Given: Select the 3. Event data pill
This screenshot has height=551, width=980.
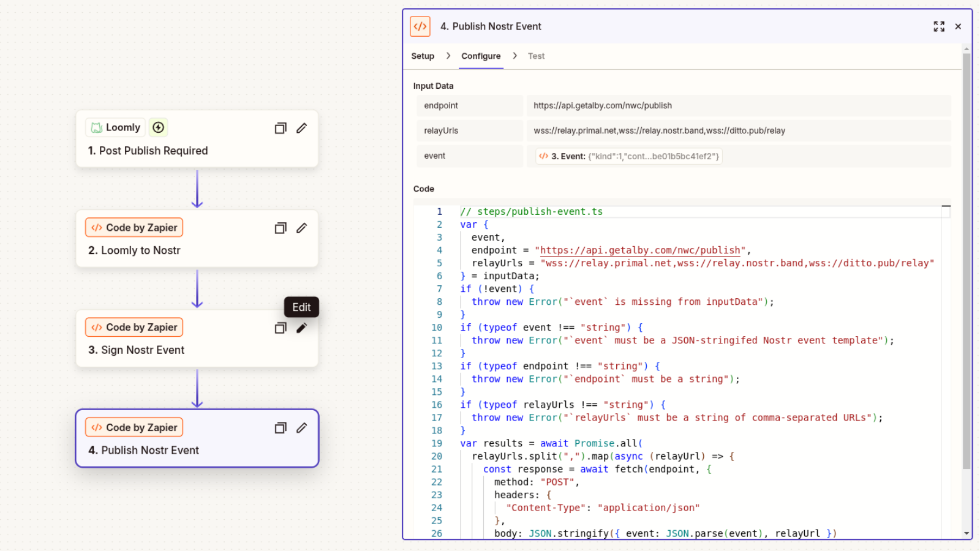Looking at the screenshot, I should pos(628,156).
